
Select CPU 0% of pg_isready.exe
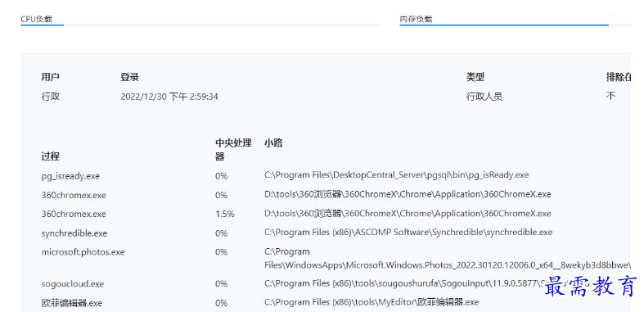[221, 176]
